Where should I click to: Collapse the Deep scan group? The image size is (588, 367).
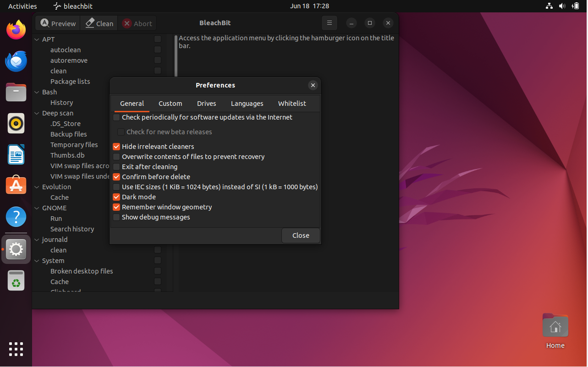point(37,113)
